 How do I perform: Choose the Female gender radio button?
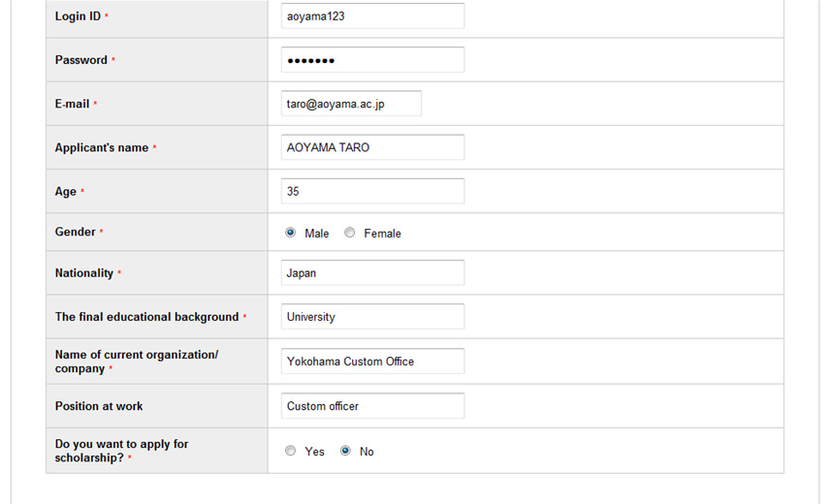(349, 233)
